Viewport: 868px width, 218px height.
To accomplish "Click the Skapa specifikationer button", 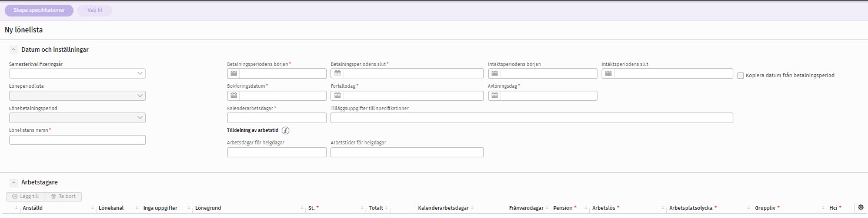I will (x=39, y=11).
